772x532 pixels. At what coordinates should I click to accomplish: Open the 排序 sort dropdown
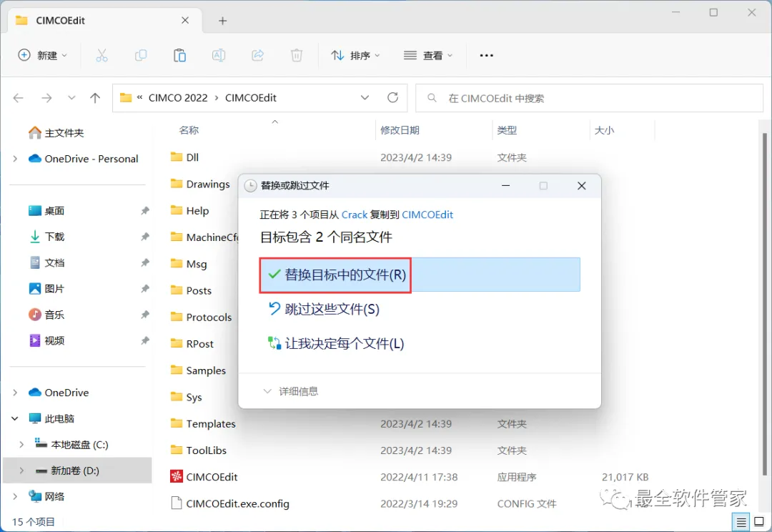[355, 55]
